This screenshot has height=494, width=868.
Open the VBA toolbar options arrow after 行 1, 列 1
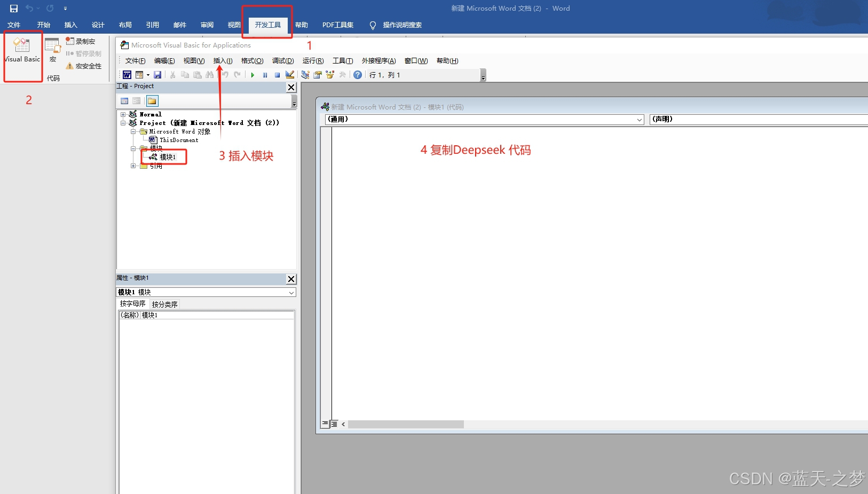[x=483, y=75]
